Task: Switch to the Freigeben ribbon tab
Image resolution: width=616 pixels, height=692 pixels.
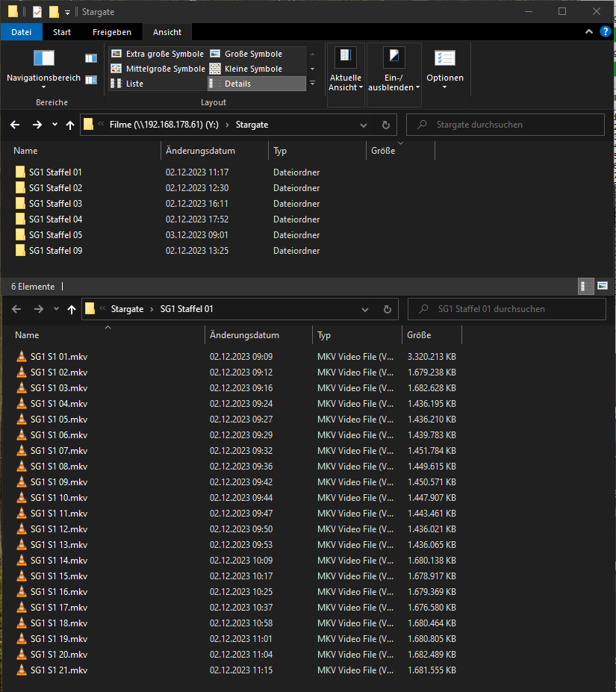Action: [112, 32]
